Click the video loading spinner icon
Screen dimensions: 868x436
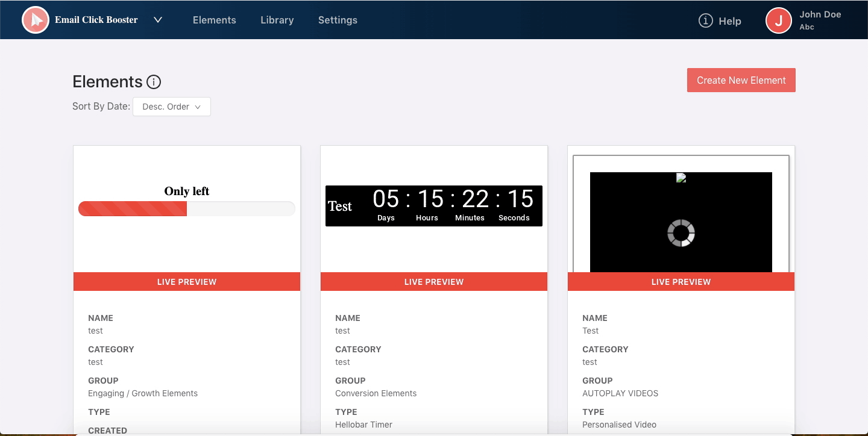click(681, 233)
